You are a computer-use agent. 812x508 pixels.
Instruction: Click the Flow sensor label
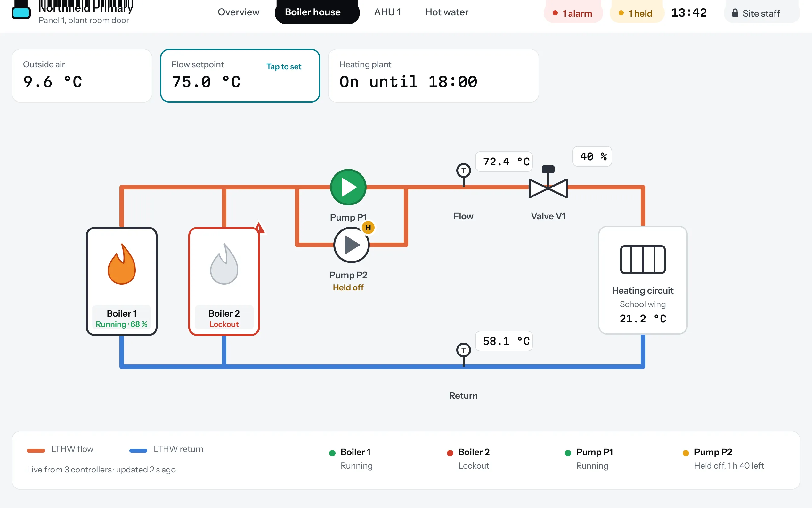(x=463, y=216)
